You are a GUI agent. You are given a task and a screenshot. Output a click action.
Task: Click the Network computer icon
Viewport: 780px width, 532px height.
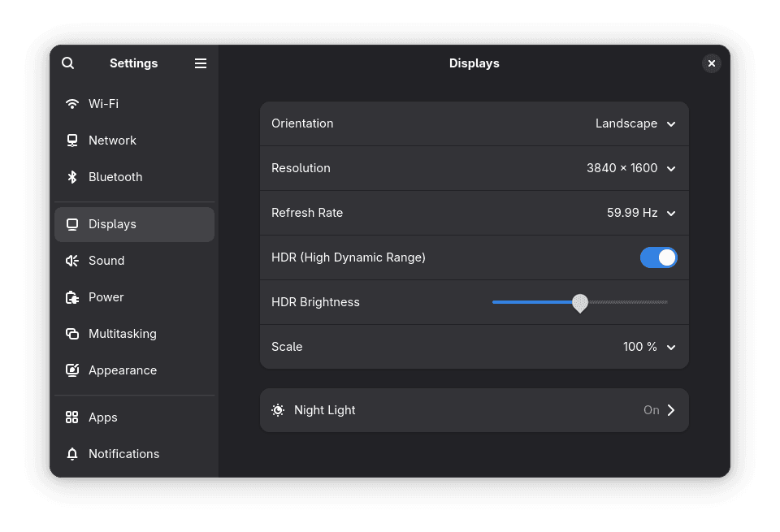click(72, 141)
